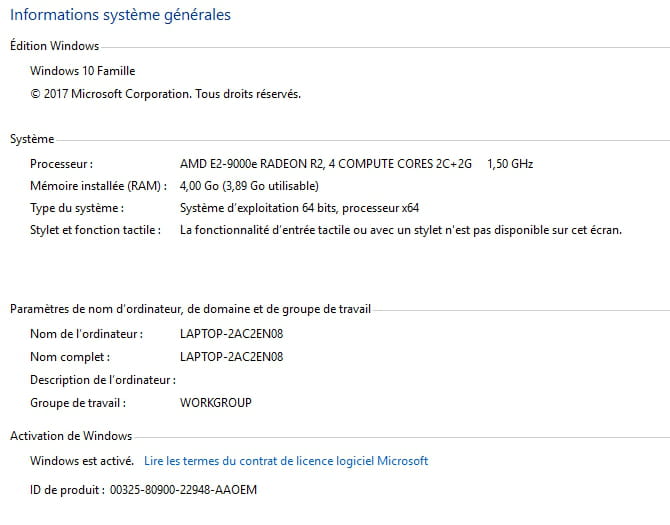
Task: Click the computer name settings section header
Action: (x=190, y=310)
